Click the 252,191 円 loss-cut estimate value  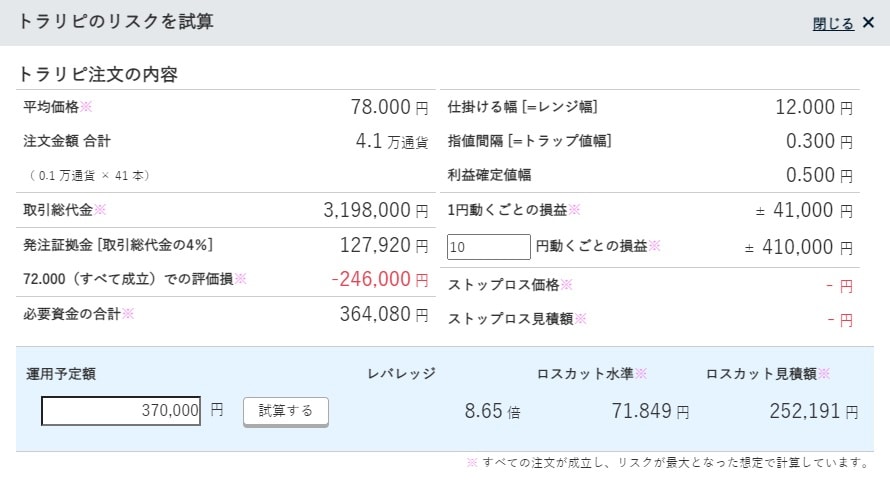[x=813, y=411]
